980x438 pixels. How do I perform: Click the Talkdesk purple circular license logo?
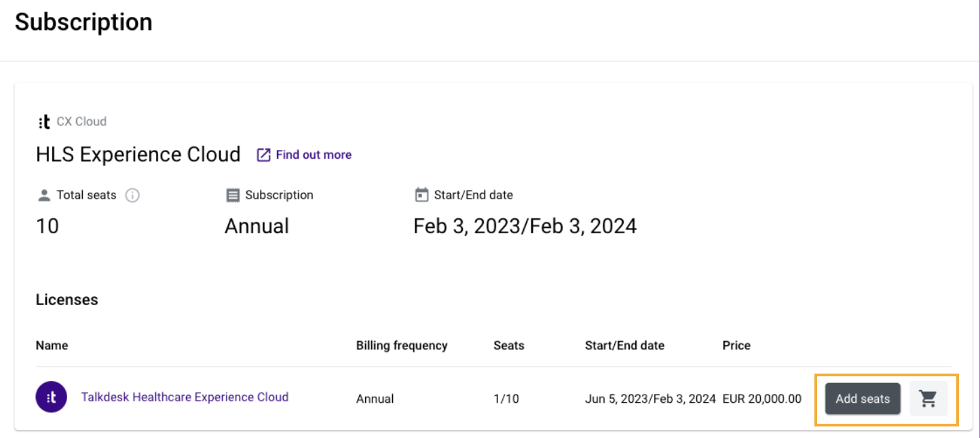(51, 397)
